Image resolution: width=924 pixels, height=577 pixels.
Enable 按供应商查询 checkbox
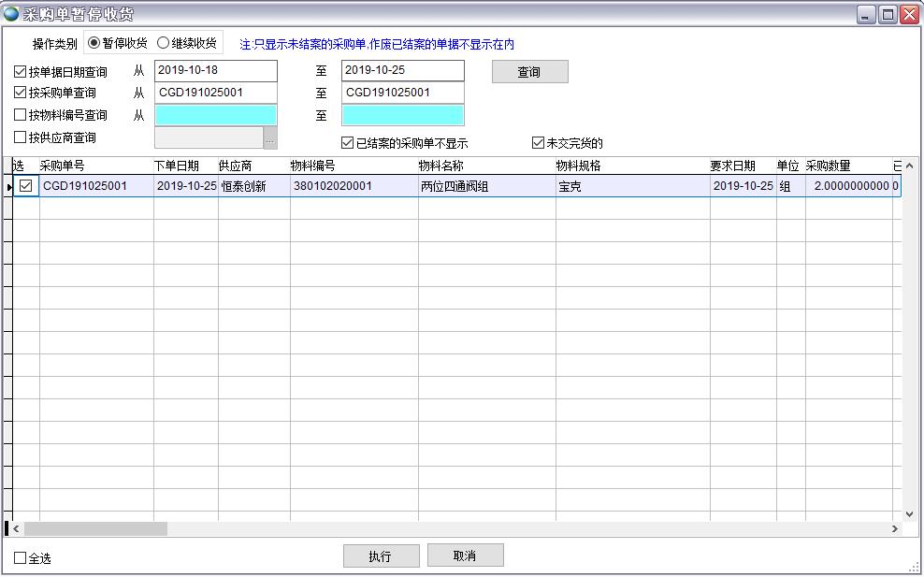(21, 138)
